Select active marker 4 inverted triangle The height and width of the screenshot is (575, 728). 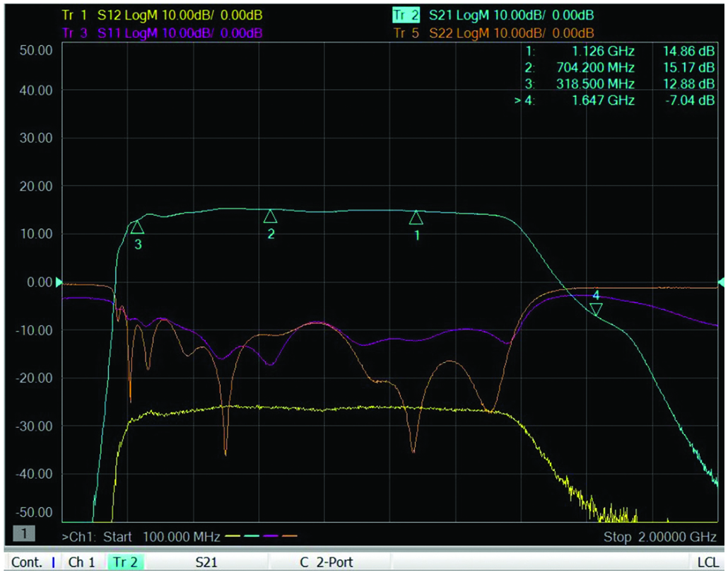click(x=596, y=309)
